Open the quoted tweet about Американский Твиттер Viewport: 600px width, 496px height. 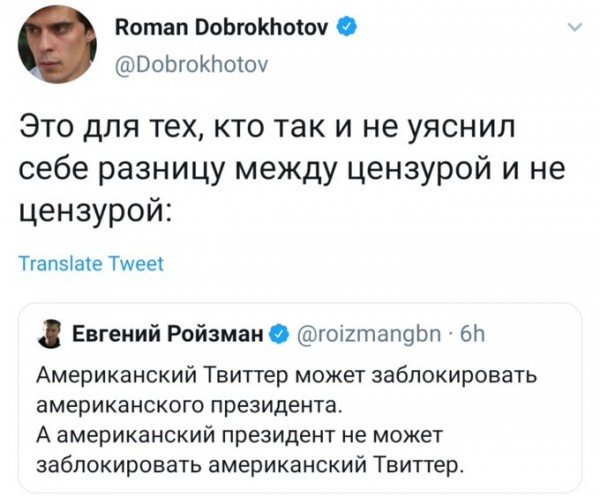point(300,397)
